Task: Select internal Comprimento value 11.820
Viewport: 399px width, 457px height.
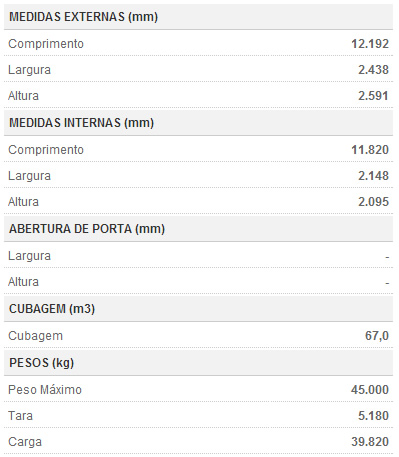Action: (370, 150)
